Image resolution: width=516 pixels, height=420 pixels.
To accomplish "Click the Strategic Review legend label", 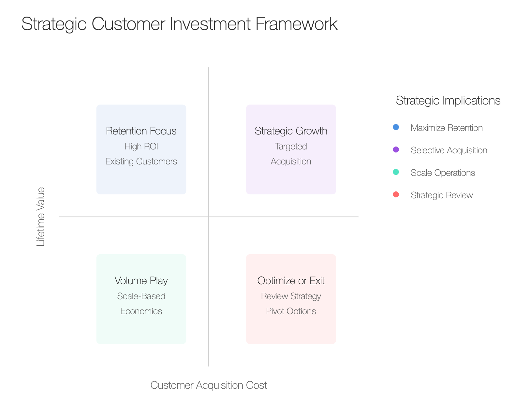I will [x=442, y=195].
